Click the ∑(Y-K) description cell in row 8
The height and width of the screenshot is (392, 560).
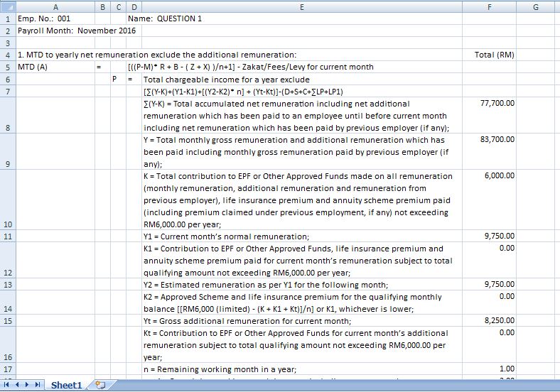click(302, 115)
